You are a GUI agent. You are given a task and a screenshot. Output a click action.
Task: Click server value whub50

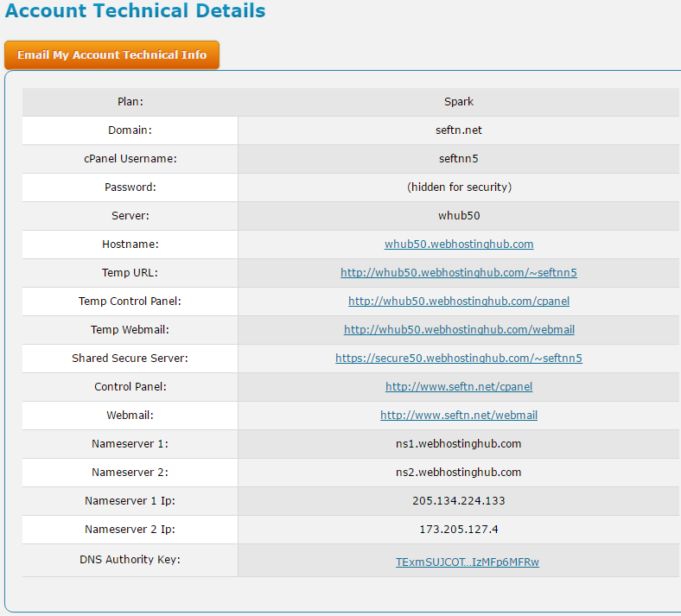pos(459,216)
